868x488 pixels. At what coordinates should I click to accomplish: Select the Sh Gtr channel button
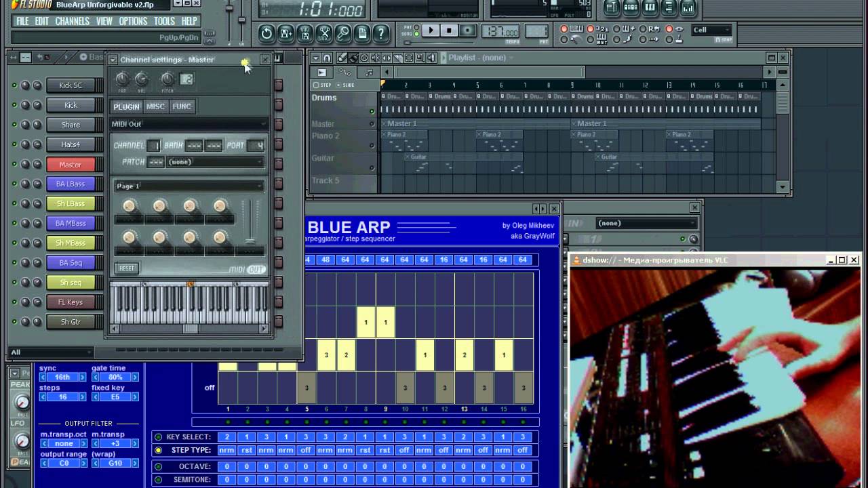71,322
